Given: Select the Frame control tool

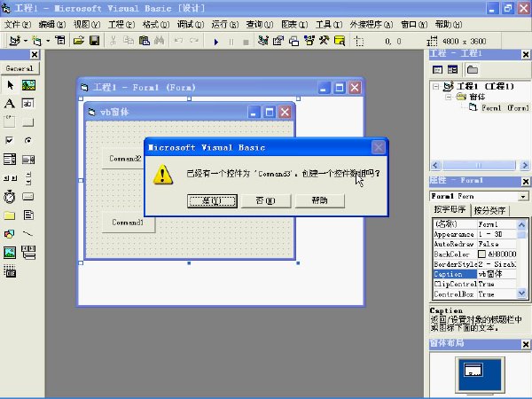Looking at the screenshot, I should pos(10,121).
